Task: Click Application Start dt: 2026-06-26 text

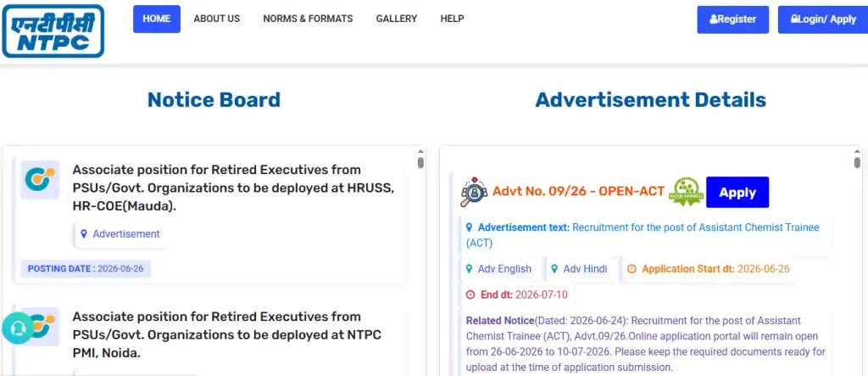Action: click(715, 269)
